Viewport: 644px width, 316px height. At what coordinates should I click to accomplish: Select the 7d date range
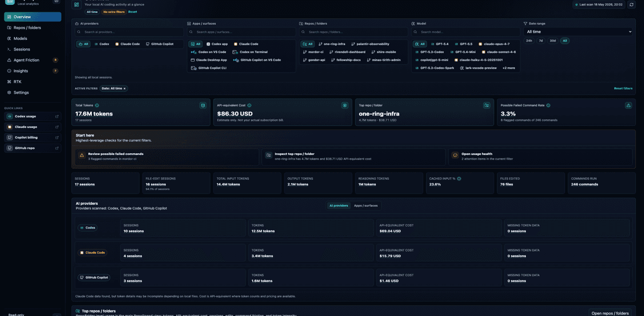(x=541, y=41)
